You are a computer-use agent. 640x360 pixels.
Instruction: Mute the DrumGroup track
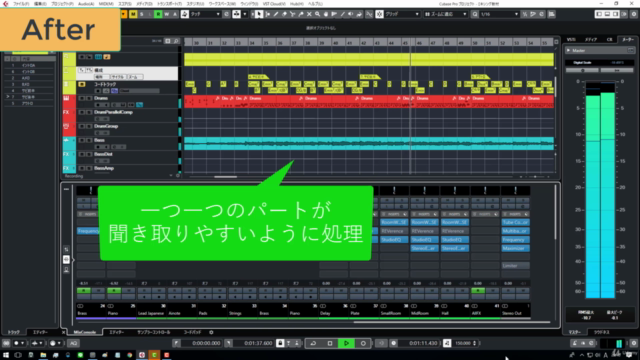(82, 127)
